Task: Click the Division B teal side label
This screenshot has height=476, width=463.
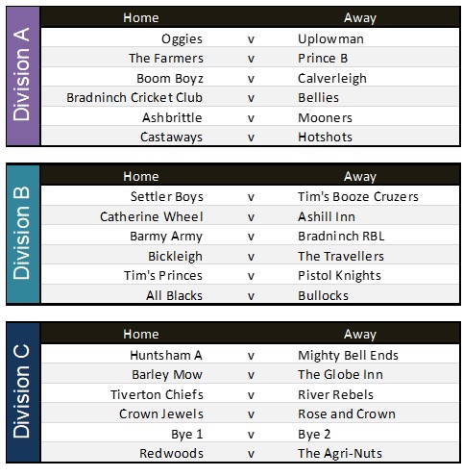Action: click(x=23, y=234)
